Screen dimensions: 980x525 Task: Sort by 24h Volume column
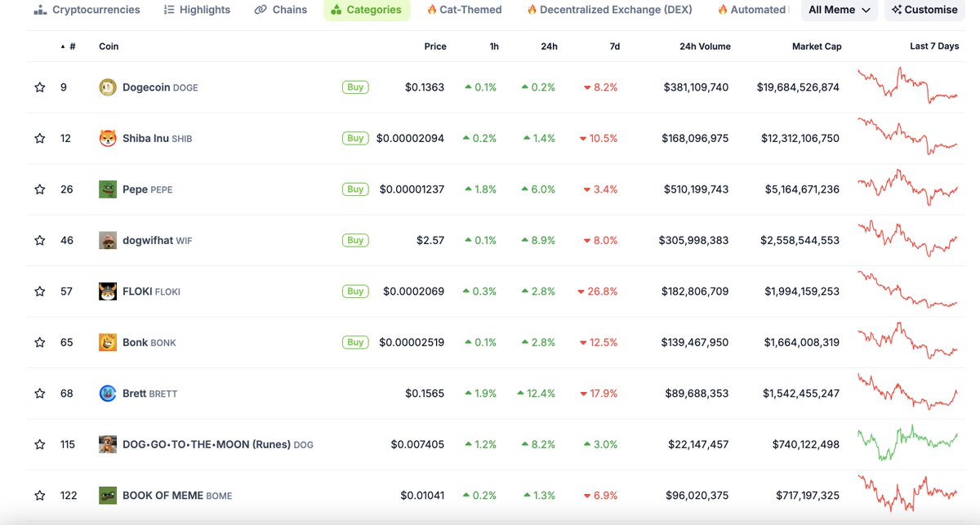[705, 47]
